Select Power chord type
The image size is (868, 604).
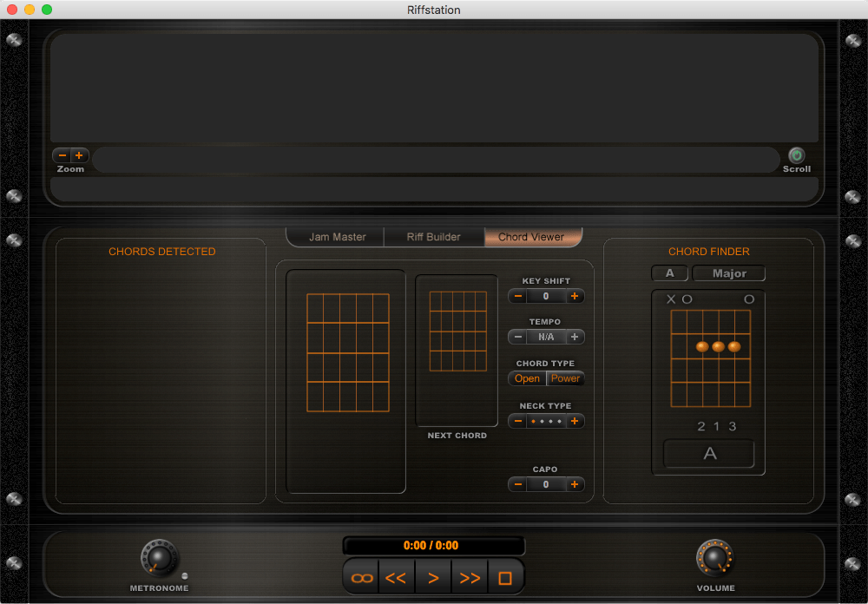coord(565,378)
